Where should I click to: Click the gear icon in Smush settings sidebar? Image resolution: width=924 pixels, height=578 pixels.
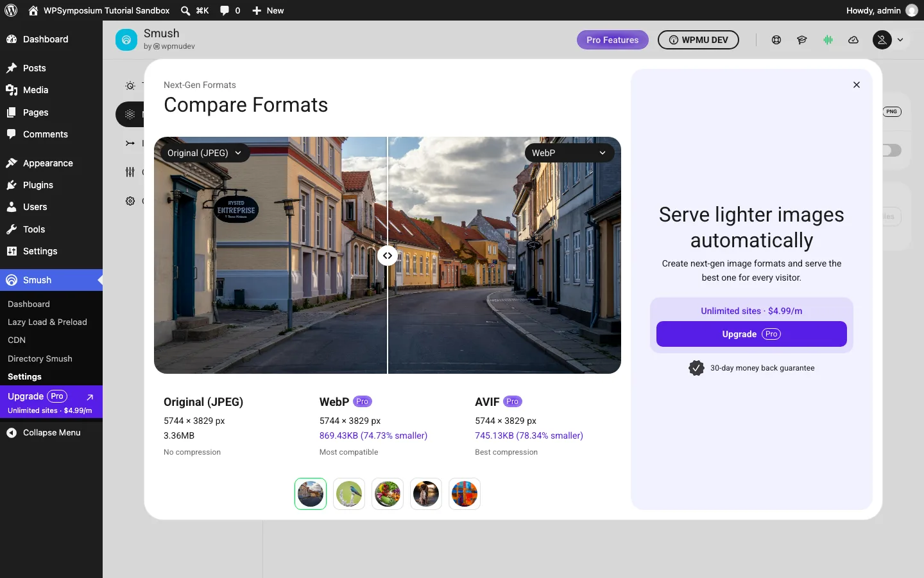point(130,201)
